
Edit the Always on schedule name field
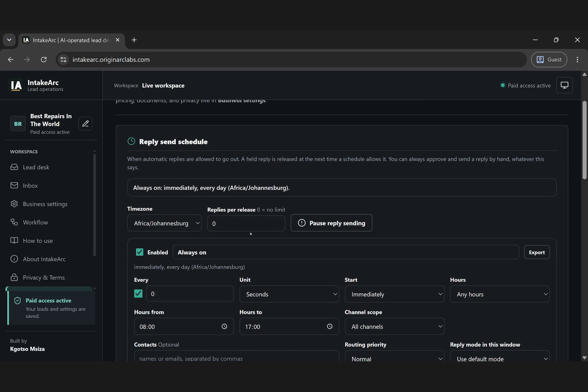tap(346, 252)
